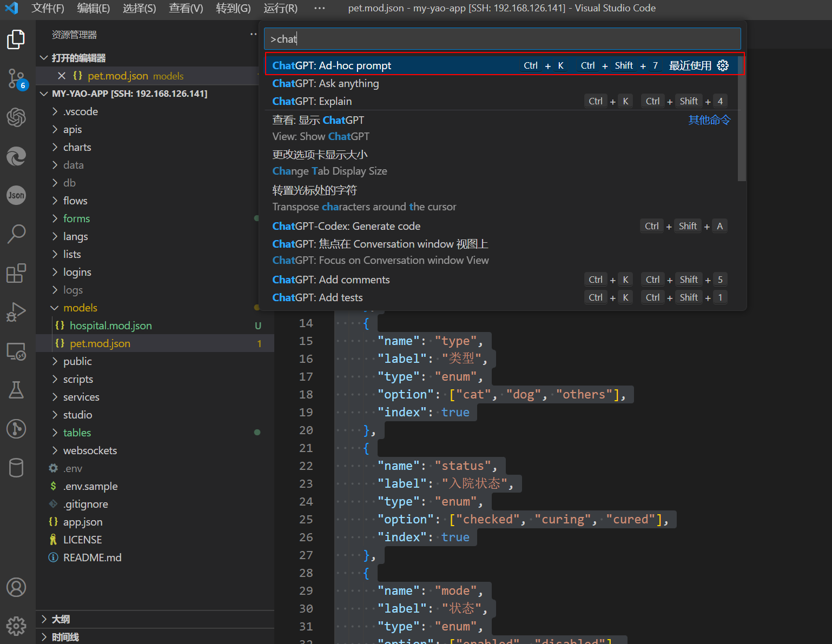
Task: Open the Remote Explorer icon
Action: pyautogui.click(x=16, y=351)
